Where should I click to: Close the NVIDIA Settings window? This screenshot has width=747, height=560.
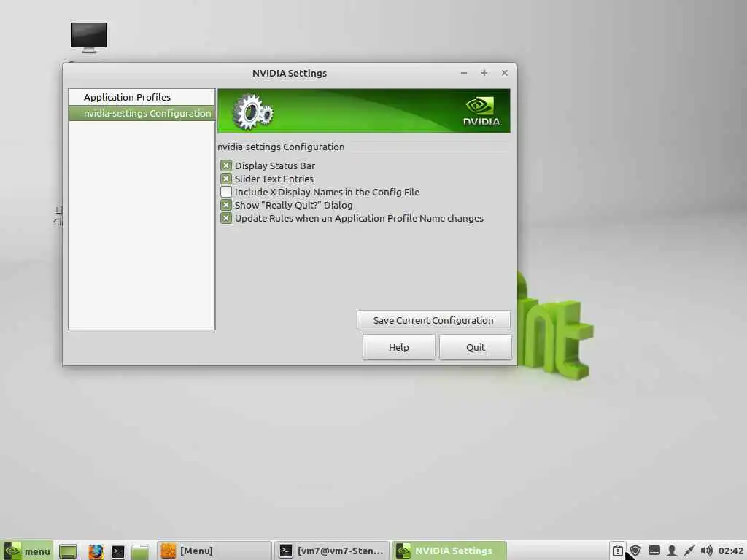(x=505, y=73)
